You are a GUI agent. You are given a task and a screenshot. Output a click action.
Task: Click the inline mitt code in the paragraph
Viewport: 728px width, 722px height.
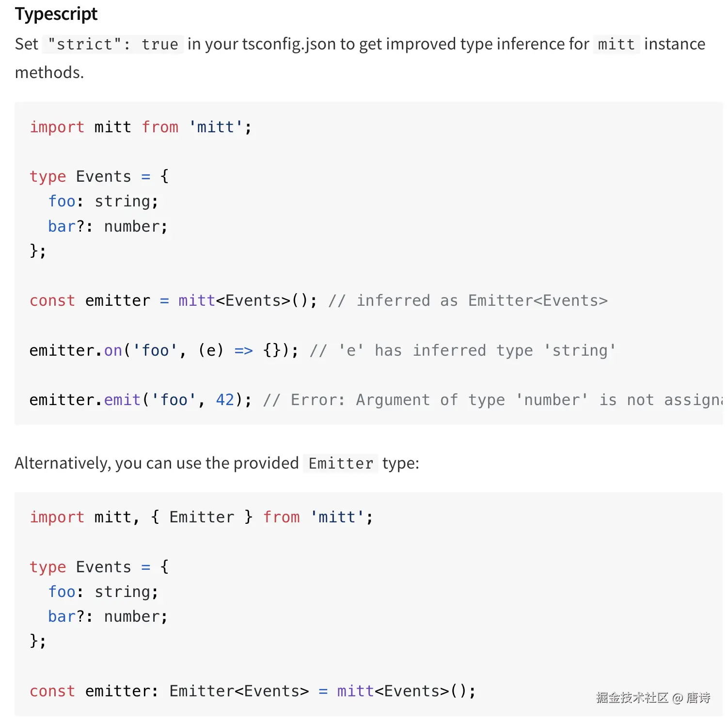(x=616, y=44)
